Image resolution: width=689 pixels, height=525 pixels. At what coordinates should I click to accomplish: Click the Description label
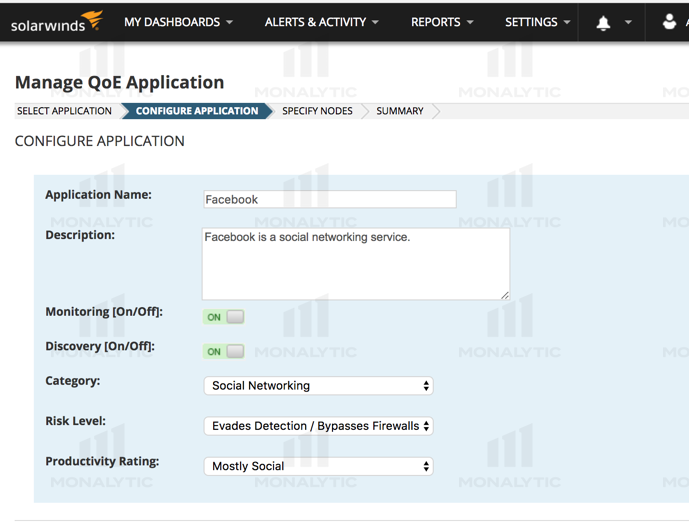(x=80, y=235)
